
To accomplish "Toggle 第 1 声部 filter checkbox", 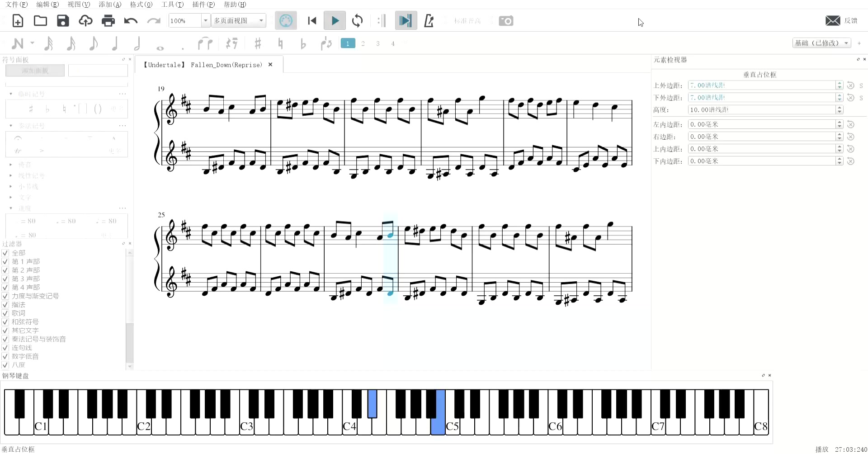I will pyautogui.click(x=5, y=262).
